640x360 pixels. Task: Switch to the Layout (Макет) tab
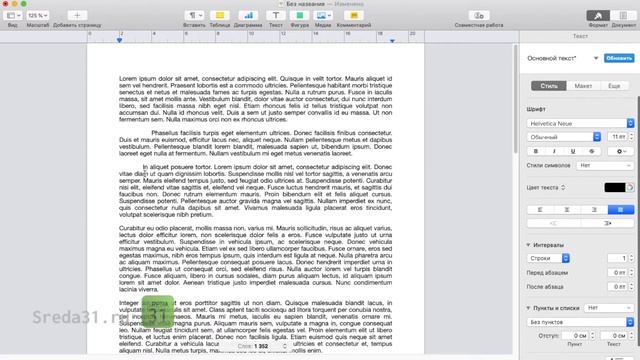tap(583, 86)
